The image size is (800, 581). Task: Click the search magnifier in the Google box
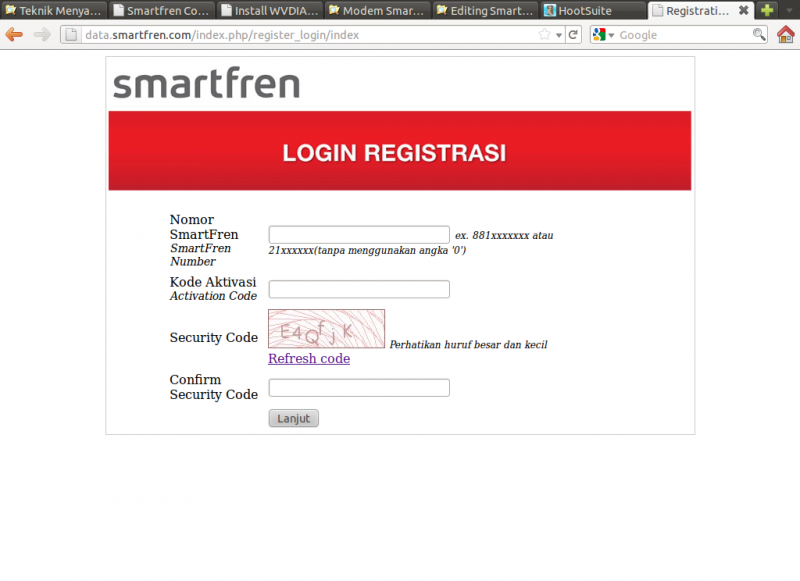pyautogui.click(x=758, y=34)
